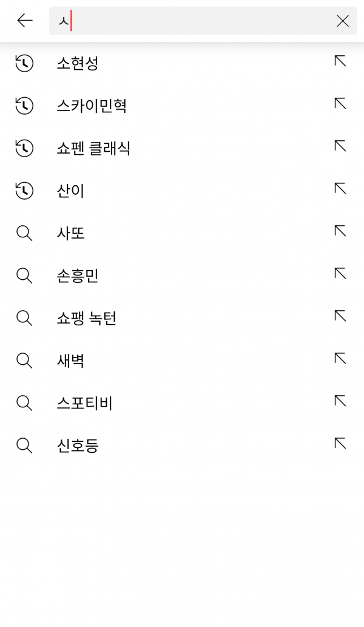Click history clock icon beside 소현성
The image size is (364, 627).
[x=24, y=63]
